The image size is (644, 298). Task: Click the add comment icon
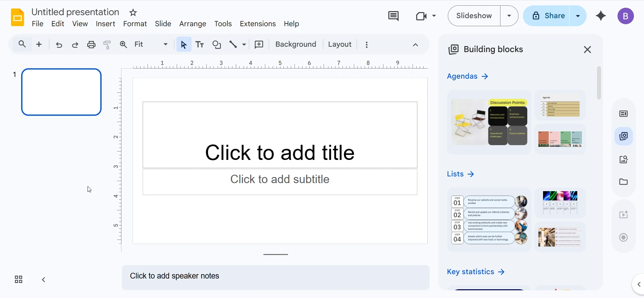pyautogui.click(x=259, y=45)
